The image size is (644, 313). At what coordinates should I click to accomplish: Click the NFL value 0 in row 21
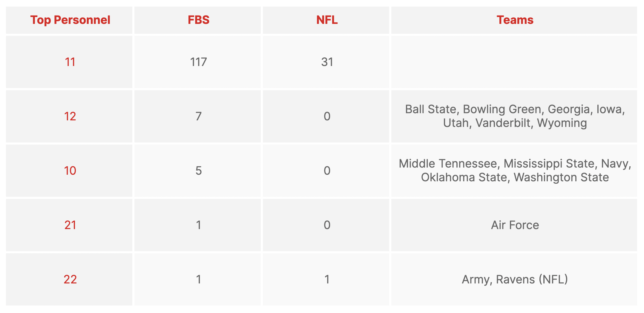[x=327, y=225]
